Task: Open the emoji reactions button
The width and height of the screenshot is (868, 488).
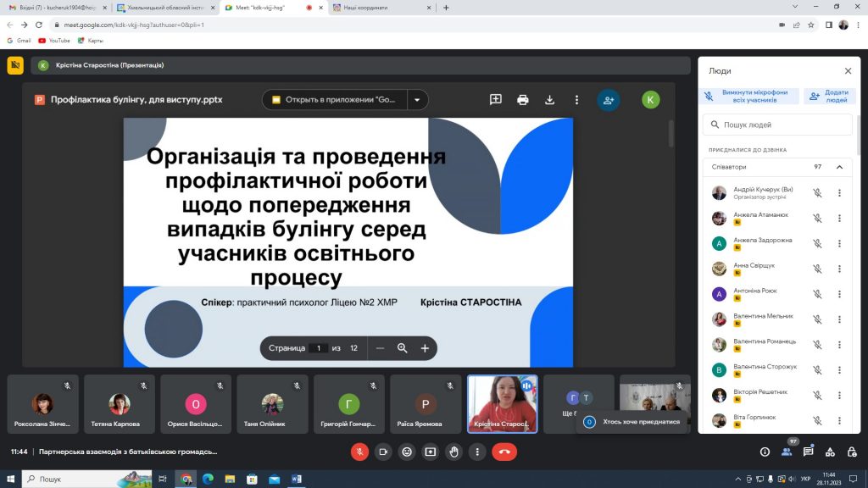Action: [x=407, y=452]
